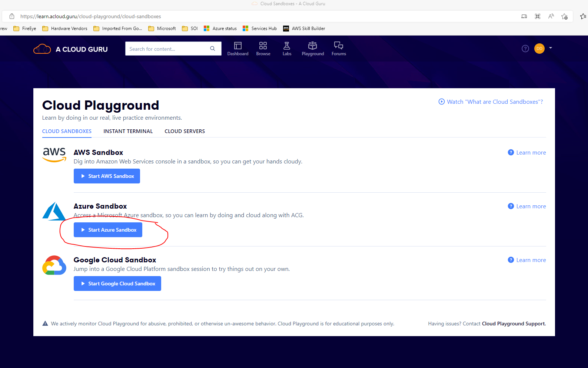The width and height of the screenshot is (588, 368).
Task: Click the help question mark icon in header
Action: [525, 49]
